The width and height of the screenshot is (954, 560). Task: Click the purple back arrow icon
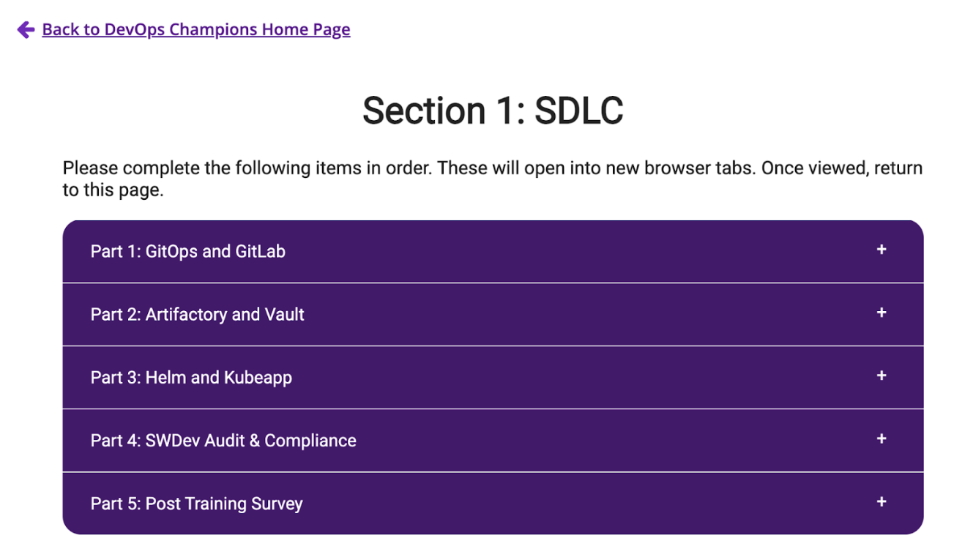pyautogui.click(x=26, y=29)
